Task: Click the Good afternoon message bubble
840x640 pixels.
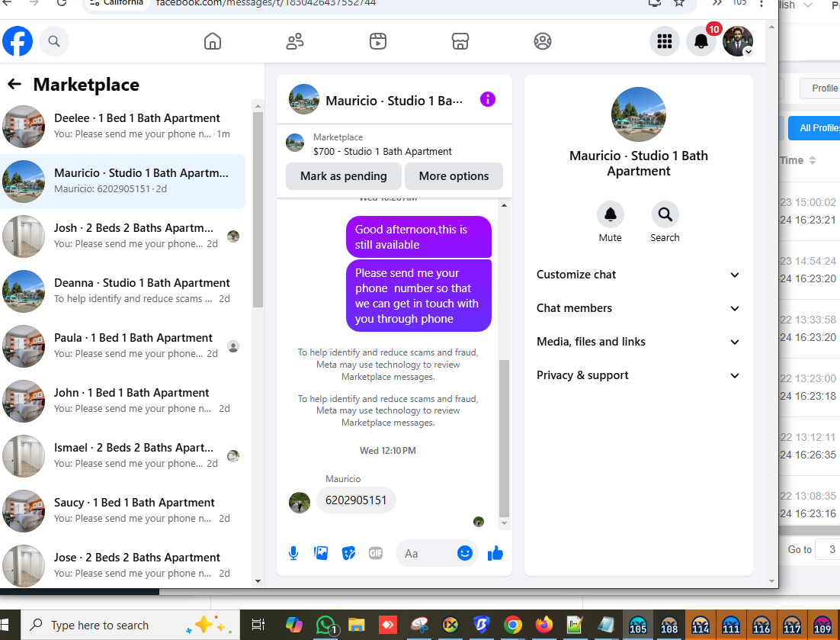Action: (x=418, y=237)
